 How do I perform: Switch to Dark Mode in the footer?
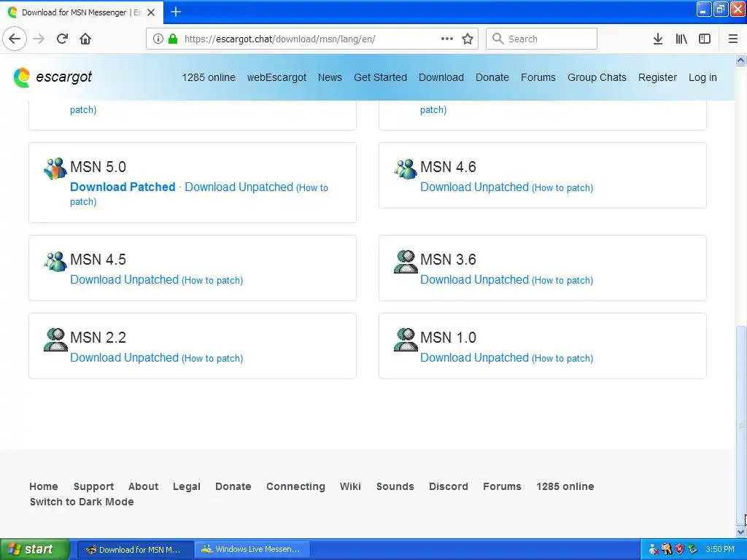click(82, 502)
